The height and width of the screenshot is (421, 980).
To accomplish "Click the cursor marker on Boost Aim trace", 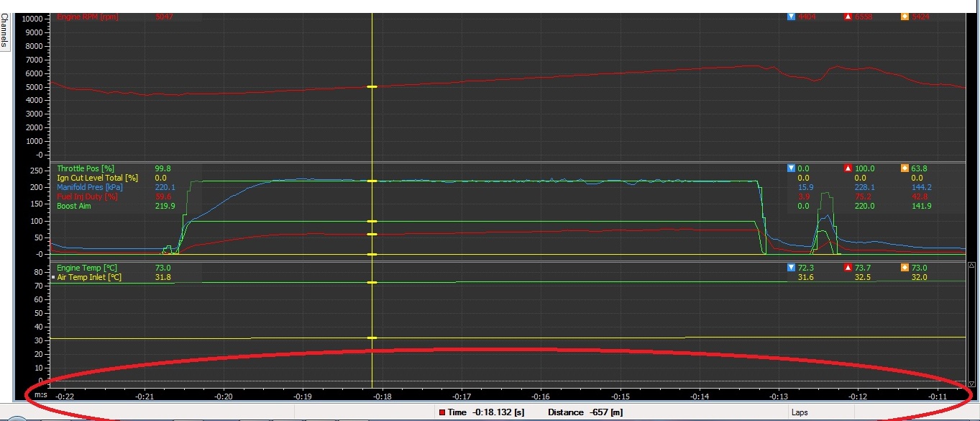I will tap(372, 181).
